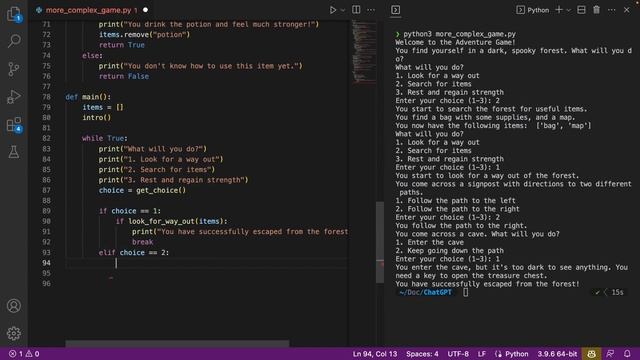Screen dimensions: 640x360
Task: Open terminal panel More Actions ellipsis
Action: tap(611, 10)
